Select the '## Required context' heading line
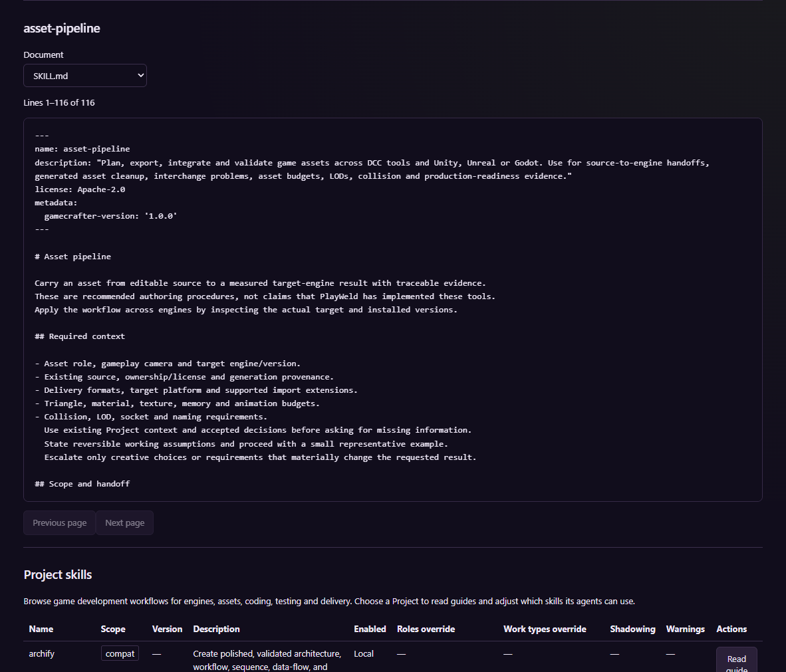Image resolution: width=786 pixels, height=672 pixels. click(x=80, y=336)
